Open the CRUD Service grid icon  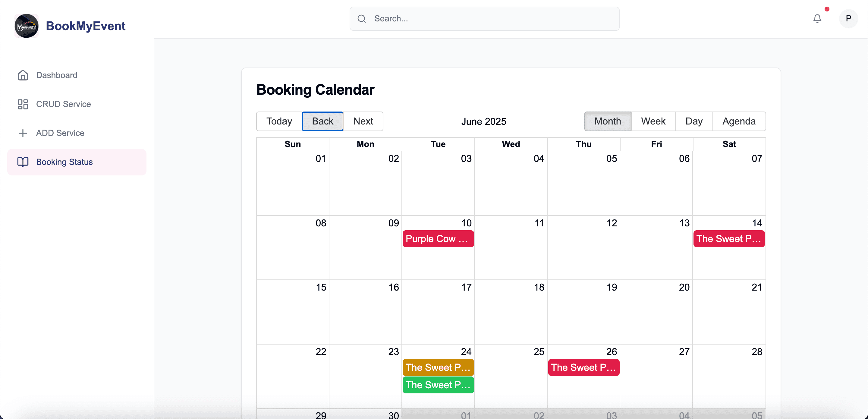click(x=23, y=104)
